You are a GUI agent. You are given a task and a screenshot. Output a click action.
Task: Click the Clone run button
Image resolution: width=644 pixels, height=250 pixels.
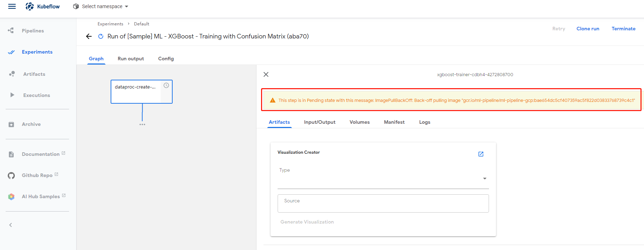(x=588, y=29)
